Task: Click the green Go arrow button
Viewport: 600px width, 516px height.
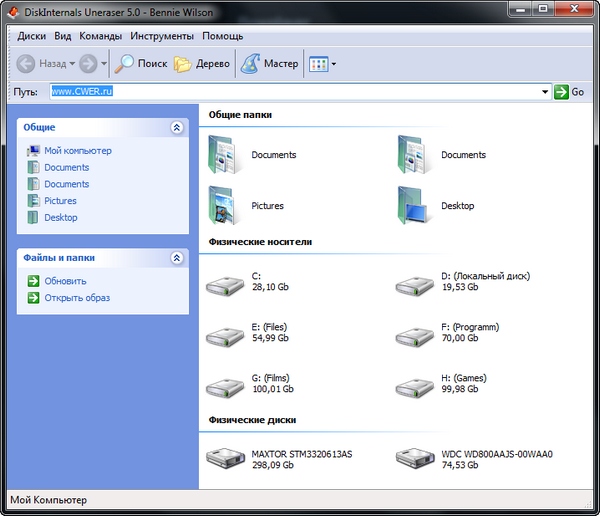Action: point(562,92)
